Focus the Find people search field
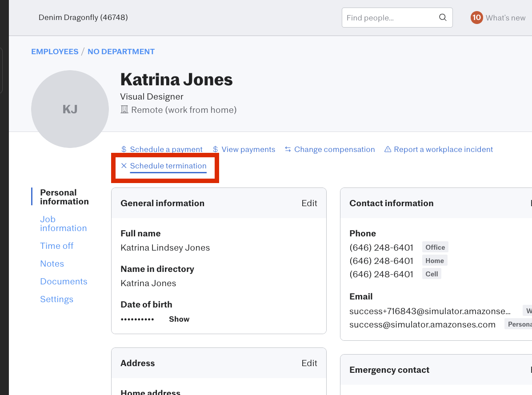This screenshot has height=395, width=532. [389, 18]
